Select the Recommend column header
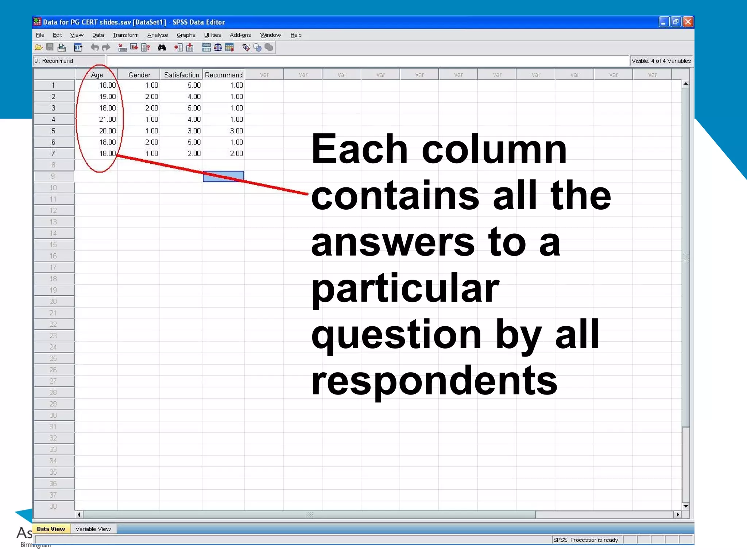 point(224,75)
